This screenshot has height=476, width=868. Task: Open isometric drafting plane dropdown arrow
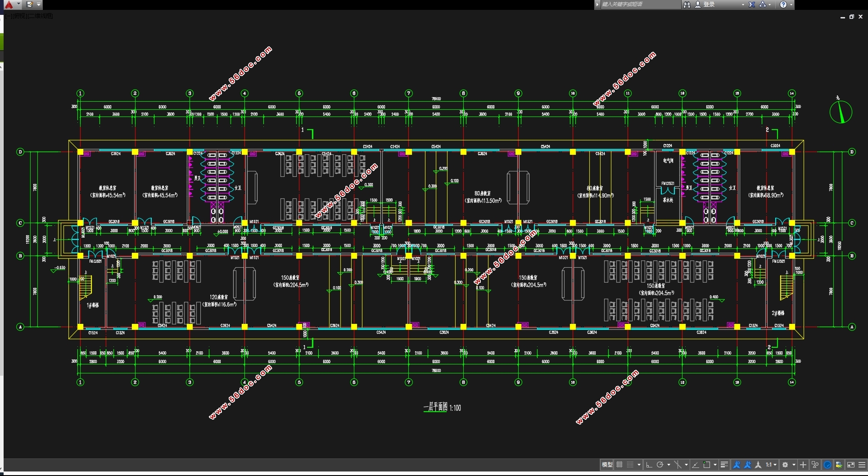[686, 465]
